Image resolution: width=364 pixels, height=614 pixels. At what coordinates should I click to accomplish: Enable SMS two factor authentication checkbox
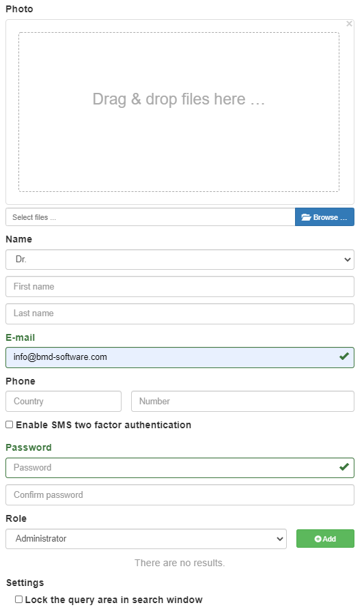click(x=9, y=425)
